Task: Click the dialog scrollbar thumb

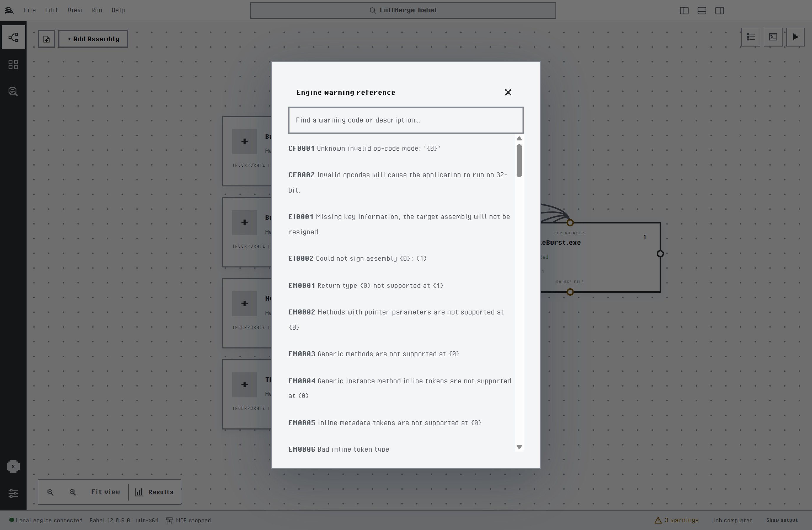Action: (x=519, y=161)
